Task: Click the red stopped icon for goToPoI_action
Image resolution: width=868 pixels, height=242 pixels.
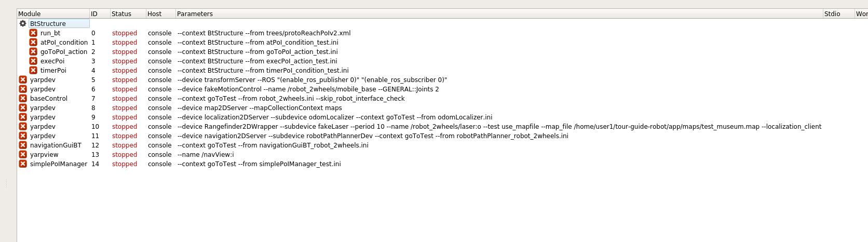Action: [x=33, y=51]
